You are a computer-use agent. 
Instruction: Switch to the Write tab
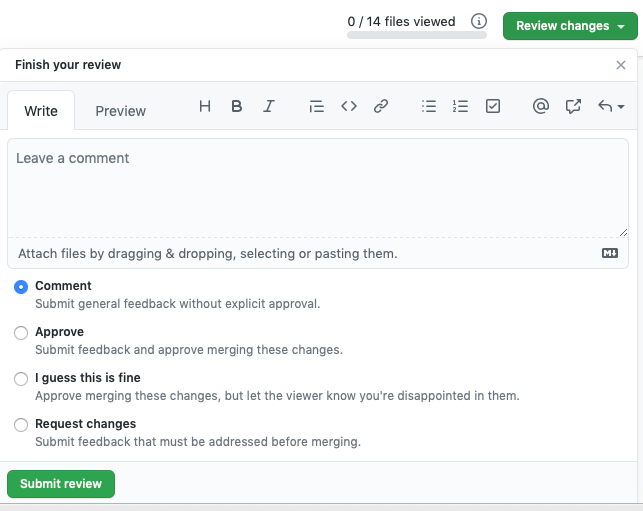click(41, 111)
